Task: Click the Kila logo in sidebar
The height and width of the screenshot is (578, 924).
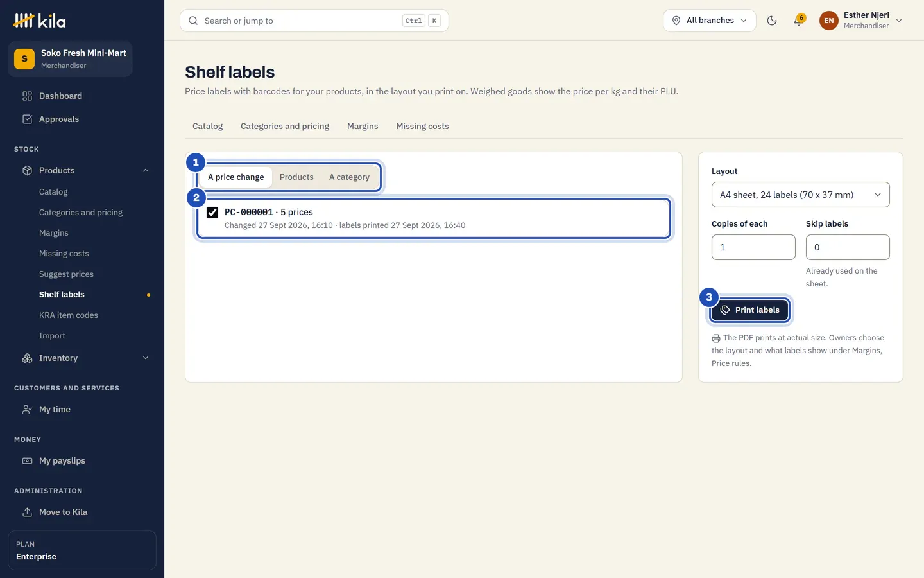Action: coord(39,21)
